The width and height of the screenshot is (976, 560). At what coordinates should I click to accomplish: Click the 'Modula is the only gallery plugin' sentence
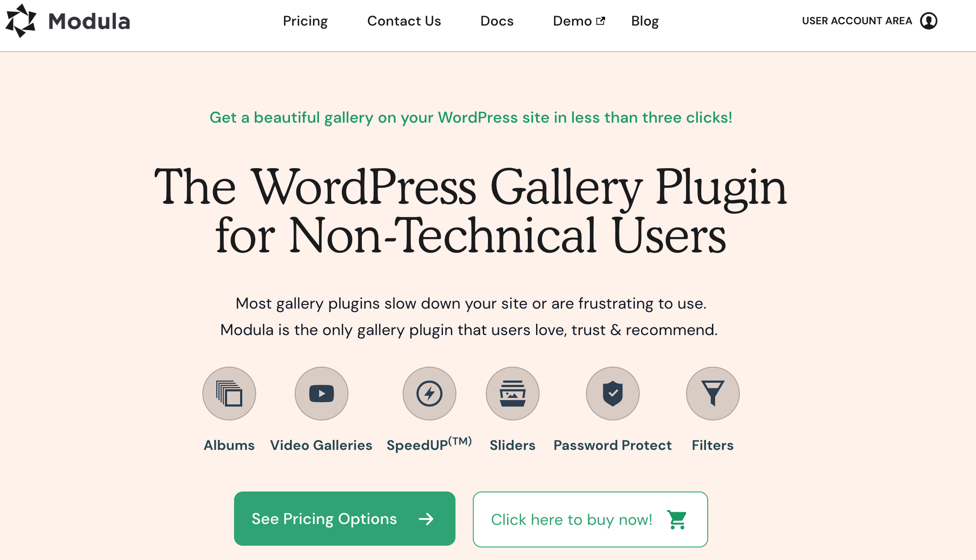[469, 330]
